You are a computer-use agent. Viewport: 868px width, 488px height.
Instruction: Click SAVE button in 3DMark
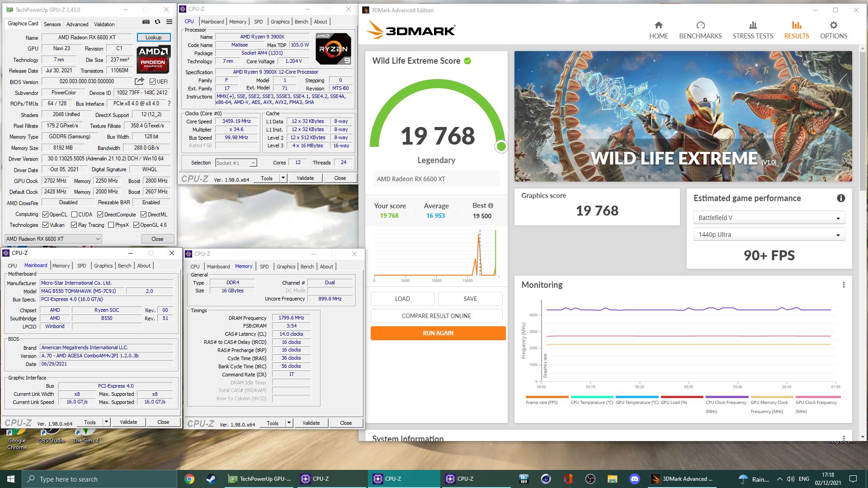(x=470, y=299)
